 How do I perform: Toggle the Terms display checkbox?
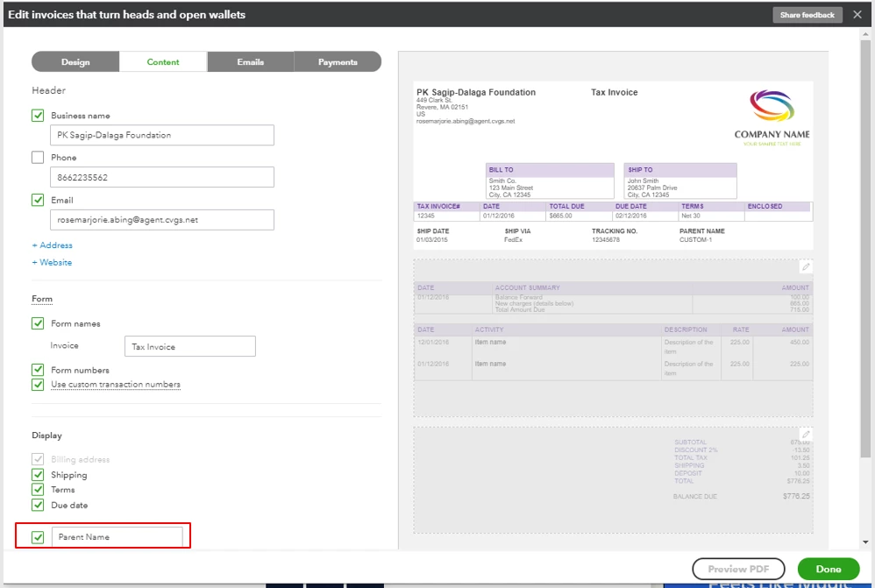pyautogui.click(x=38, y=490)
